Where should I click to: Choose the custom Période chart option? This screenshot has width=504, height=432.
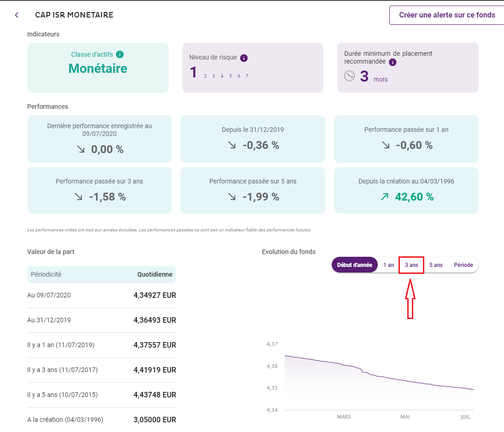pos(463,265)
